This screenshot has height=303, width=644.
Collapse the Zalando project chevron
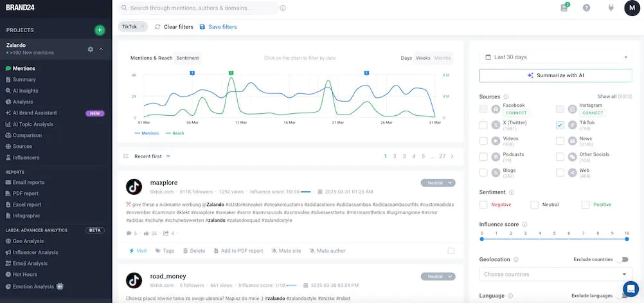pos(101,50)
